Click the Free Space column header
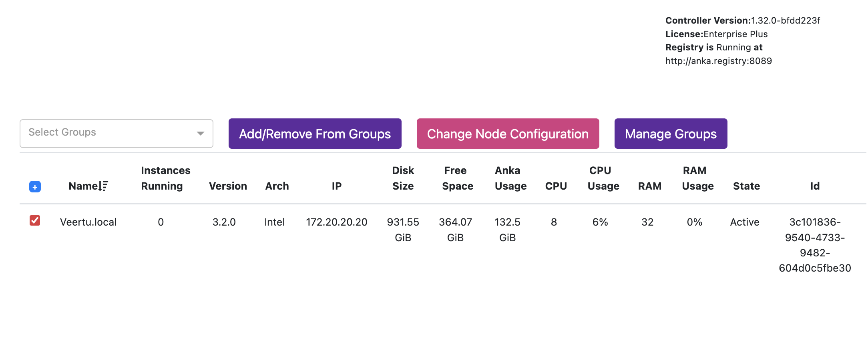868x352 pixels. (x=457, y=178)
